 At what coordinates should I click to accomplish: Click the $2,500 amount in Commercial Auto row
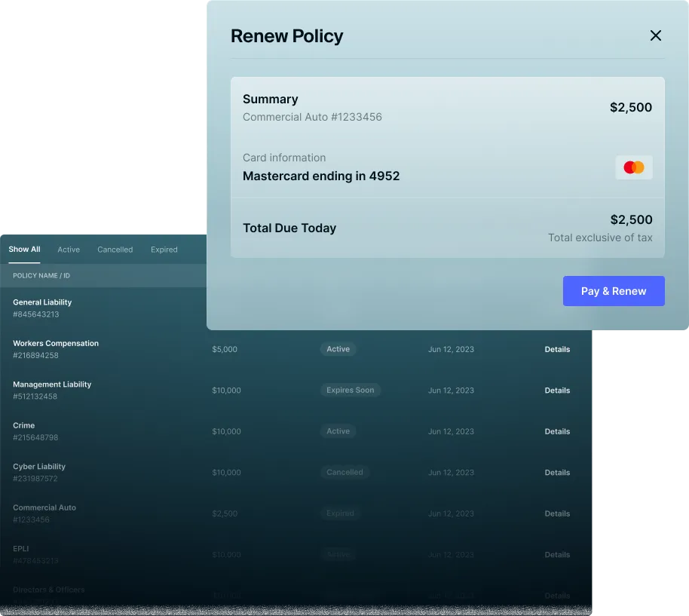point(225,513)
